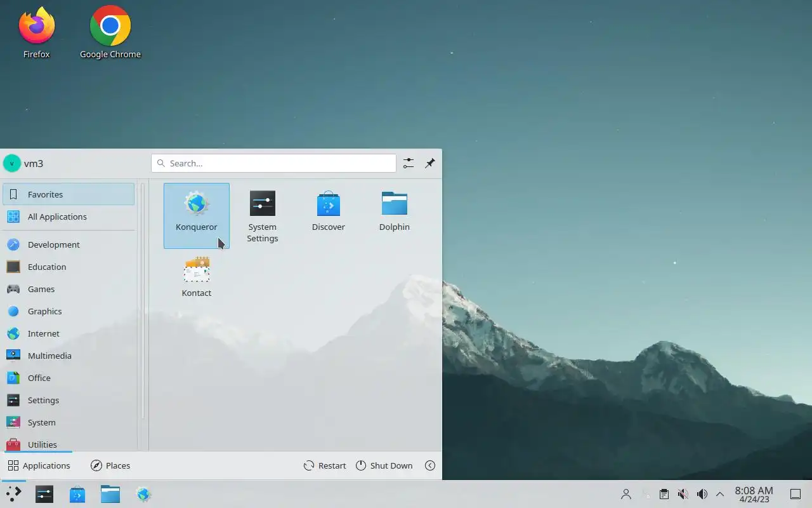Open the Settings category
812x508 pixels.
(69, 400)
